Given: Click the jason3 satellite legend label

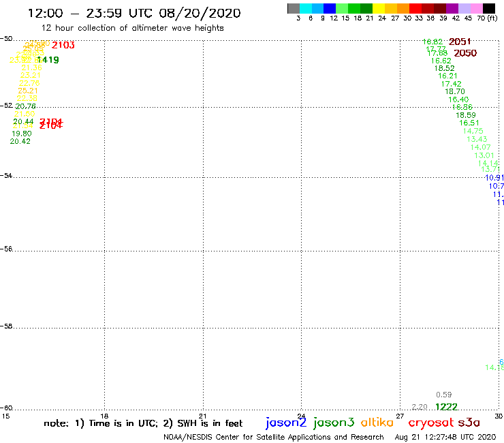Looking at the screenshot, I should tap(334, 423).
